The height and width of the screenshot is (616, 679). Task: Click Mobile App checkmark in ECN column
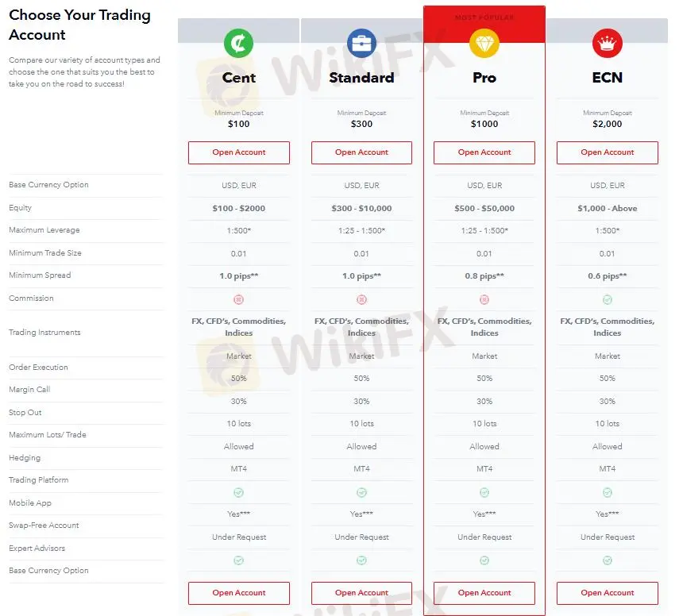tap(608, 492)
